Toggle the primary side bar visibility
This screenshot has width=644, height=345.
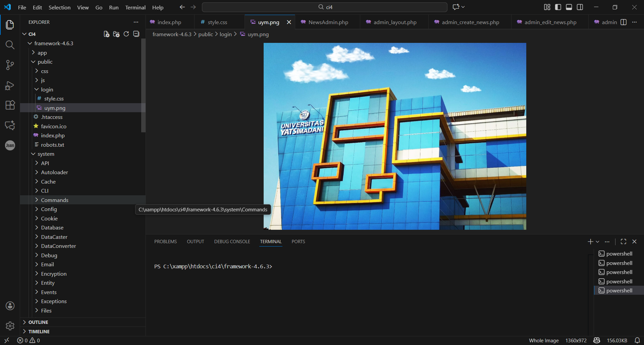558,7
